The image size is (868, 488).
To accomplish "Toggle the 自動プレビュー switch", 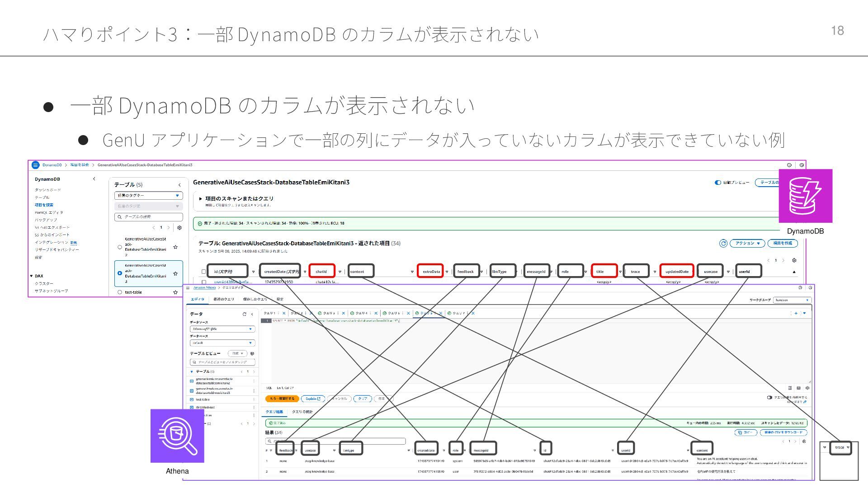I will pyautogui.click(x=717, y=183).
